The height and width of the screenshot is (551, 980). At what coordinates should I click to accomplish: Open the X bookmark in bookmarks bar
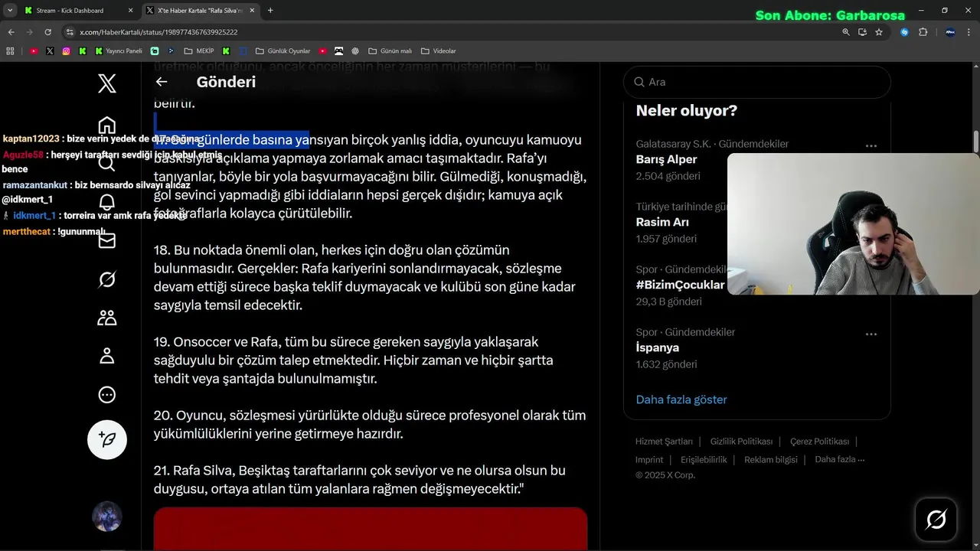50,51
